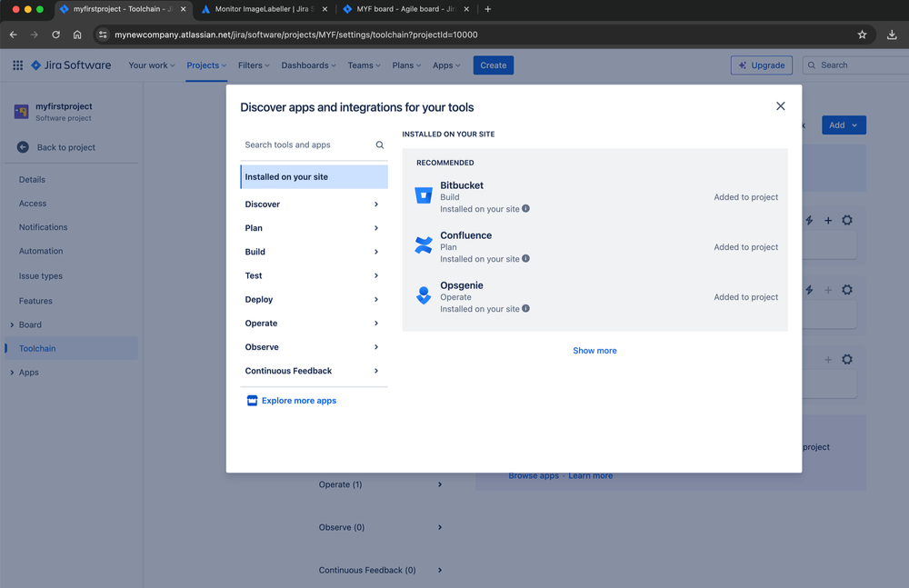Open the Dashboards menu
This screenshot has width=909, height=588.
click(308, 65)
